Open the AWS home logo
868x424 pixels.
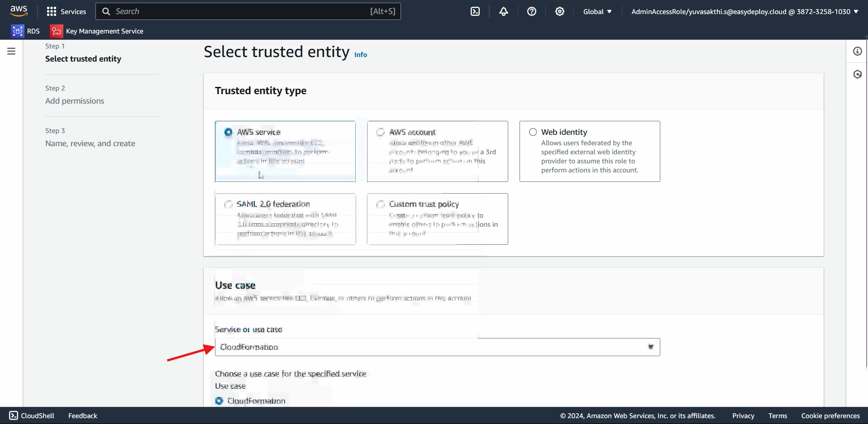tap(19, 11)
